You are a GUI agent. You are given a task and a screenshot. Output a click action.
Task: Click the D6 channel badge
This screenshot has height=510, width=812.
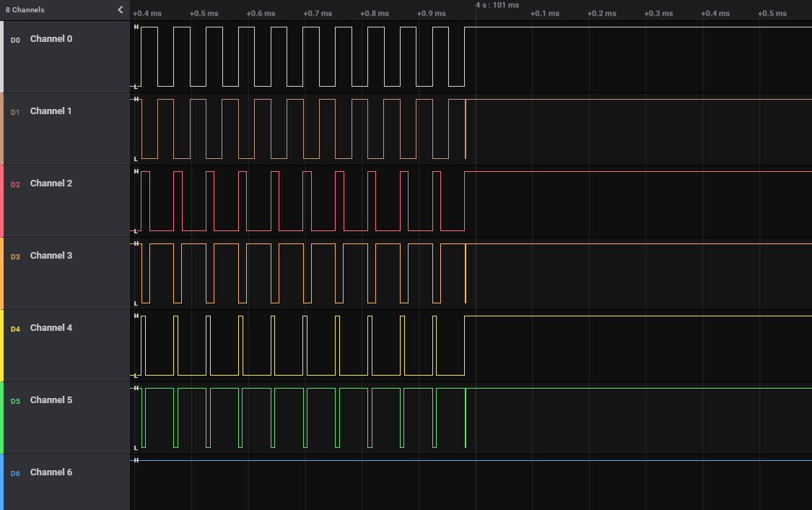coord(15,473)
